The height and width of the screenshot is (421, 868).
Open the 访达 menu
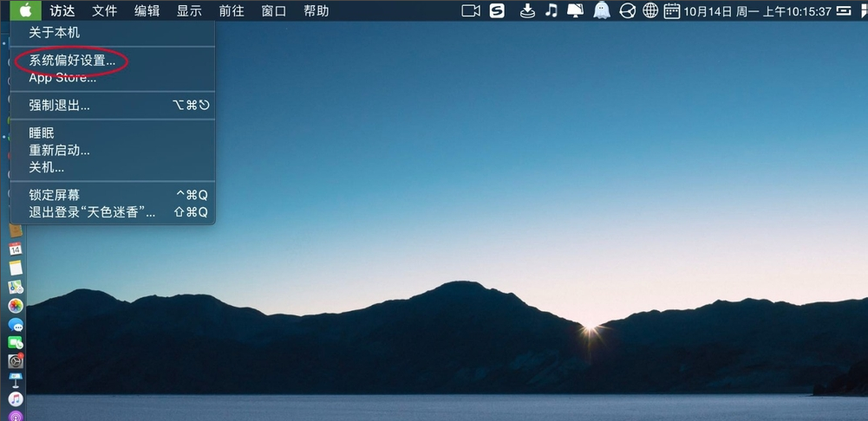(62, 11)
